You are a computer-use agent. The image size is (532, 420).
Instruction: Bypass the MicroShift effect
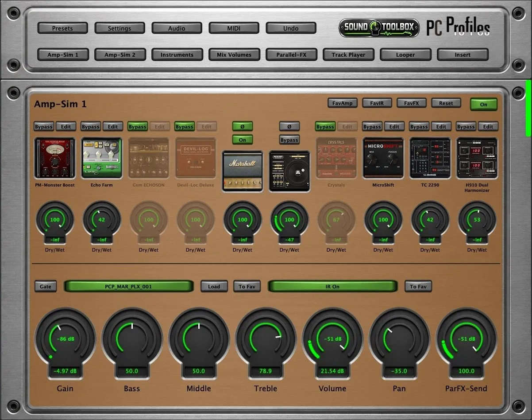point(372,127)
